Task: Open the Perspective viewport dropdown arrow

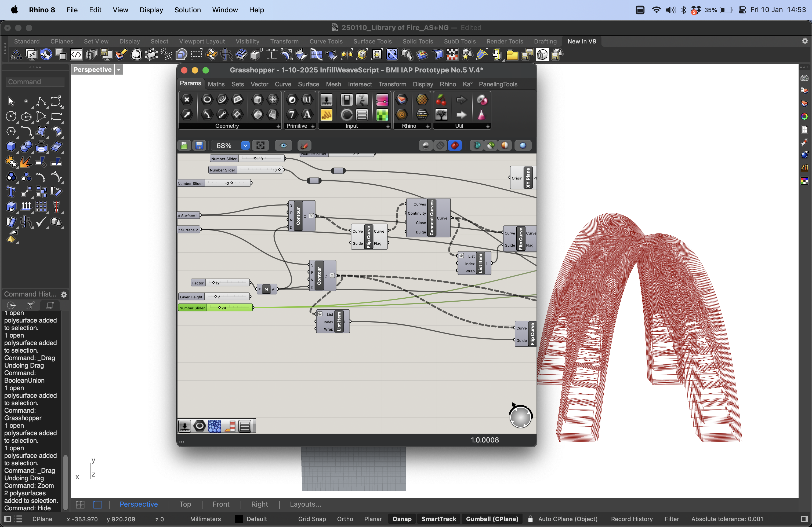Action: [119, 70]
